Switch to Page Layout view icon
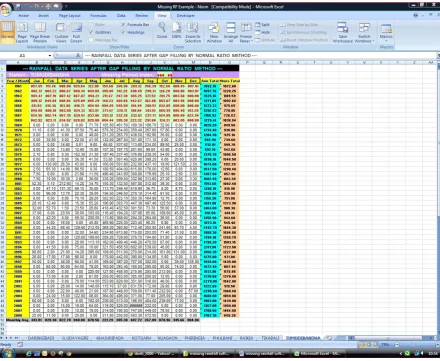Screen dimensions: 440x361 [x=22, y=32]
